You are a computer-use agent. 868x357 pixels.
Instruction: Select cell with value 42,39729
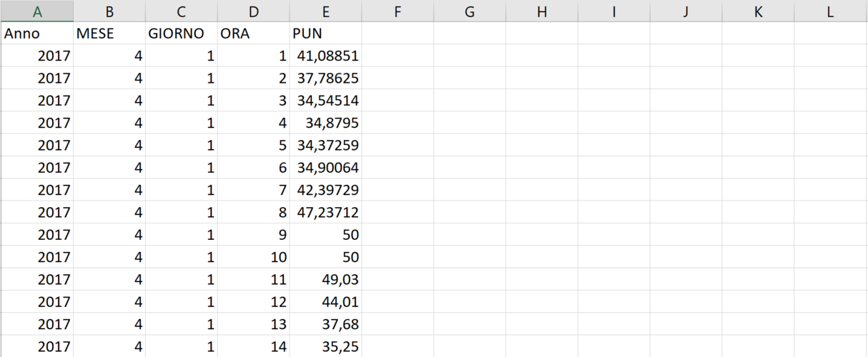coord(326,190)
